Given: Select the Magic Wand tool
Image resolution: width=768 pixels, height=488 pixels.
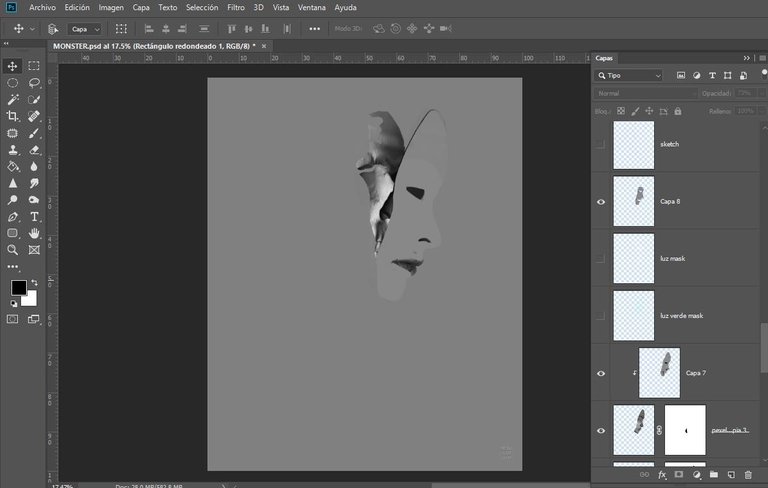Looking at the screenshot, I should (x=13, y=99).
